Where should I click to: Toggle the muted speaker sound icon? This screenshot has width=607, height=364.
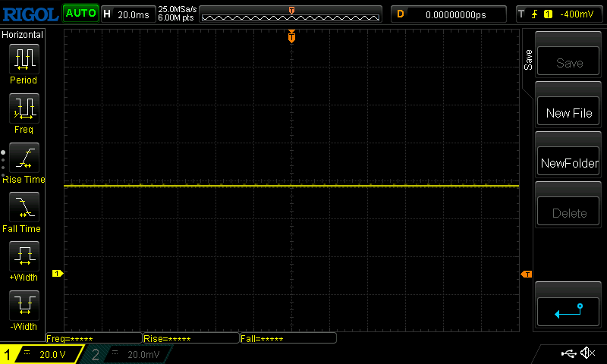[x=587, y=353]
